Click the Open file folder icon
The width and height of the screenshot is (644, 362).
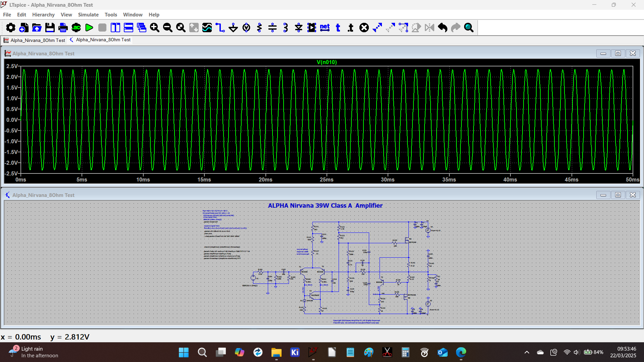pyautogui.click(x=37, y=28)
